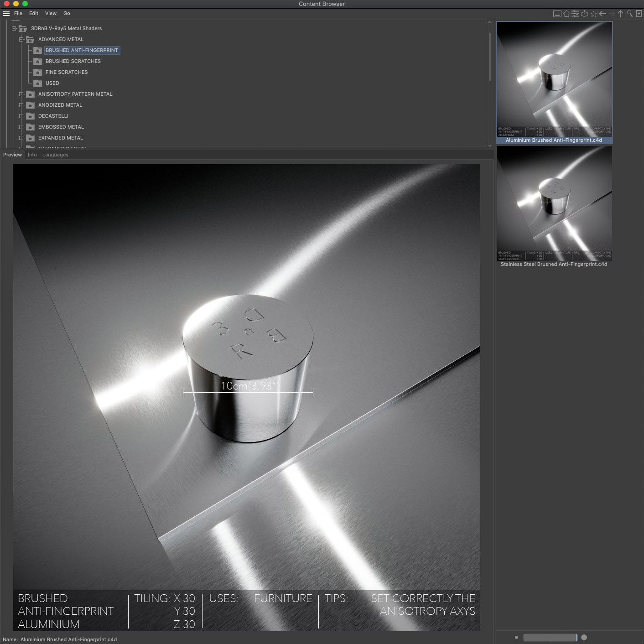This screenshot has width=644, height=644.
Task: Open filter settings with the sliders icon
Action: pyautogui.click(x=576, y=14)
